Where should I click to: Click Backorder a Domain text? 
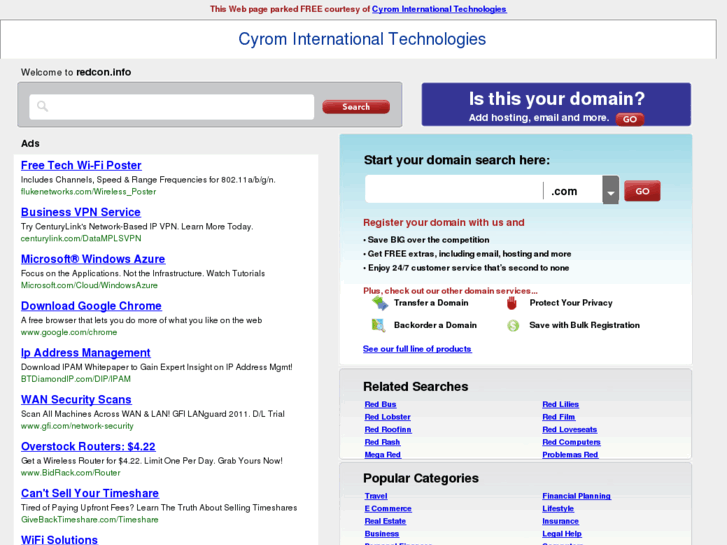point(435,325)
